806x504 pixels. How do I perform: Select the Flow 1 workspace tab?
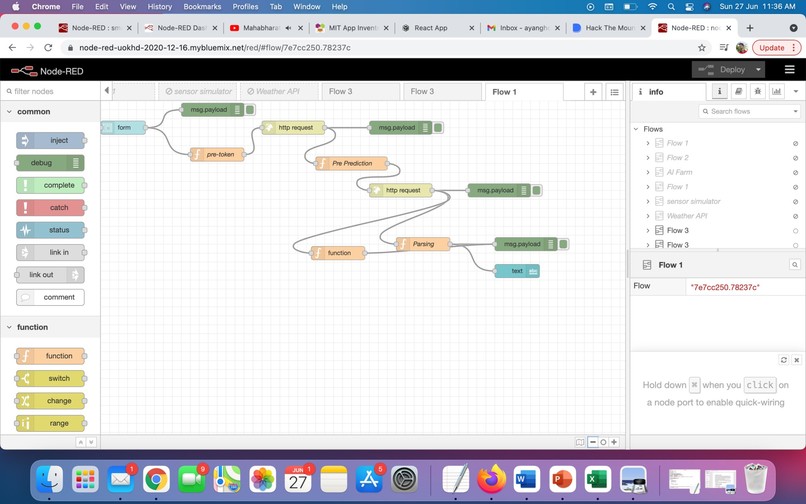pyautogui.click(x=524, y=92)
